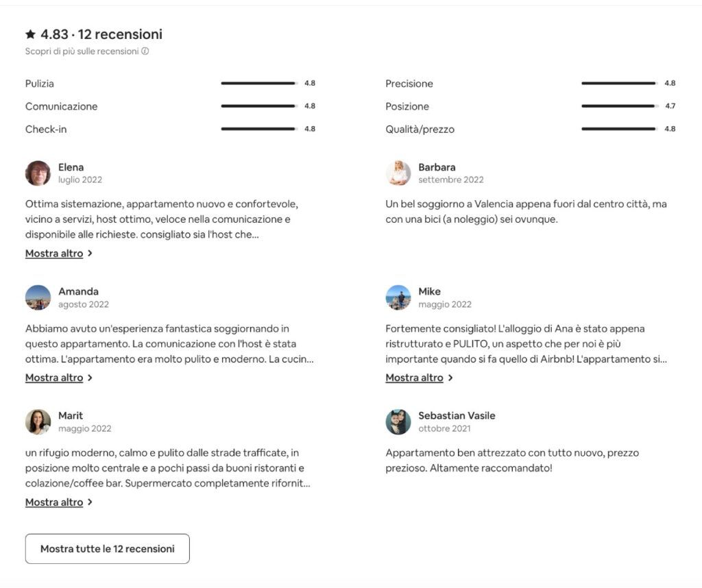Open 'Scopri di più sulle recensioni' link
702x588 pixels.
click(82, 51)
